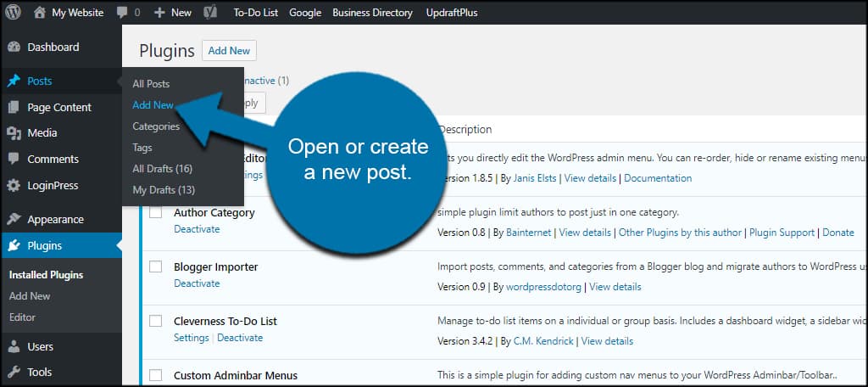Image resolution: width=868 pixels, height=387 pixels.
Task: Click the plus icon next to New
Action: click(x=159, y=12)
